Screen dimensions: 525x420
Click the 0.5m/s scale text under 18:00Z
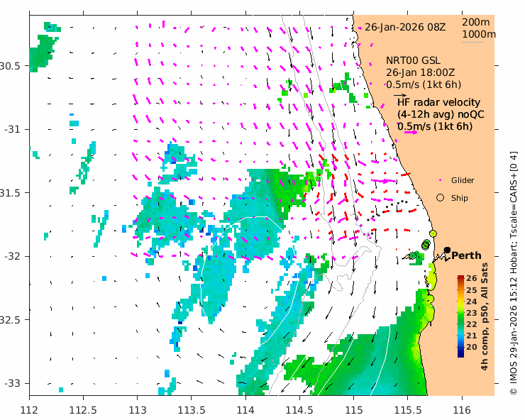(x=424, y=84)
